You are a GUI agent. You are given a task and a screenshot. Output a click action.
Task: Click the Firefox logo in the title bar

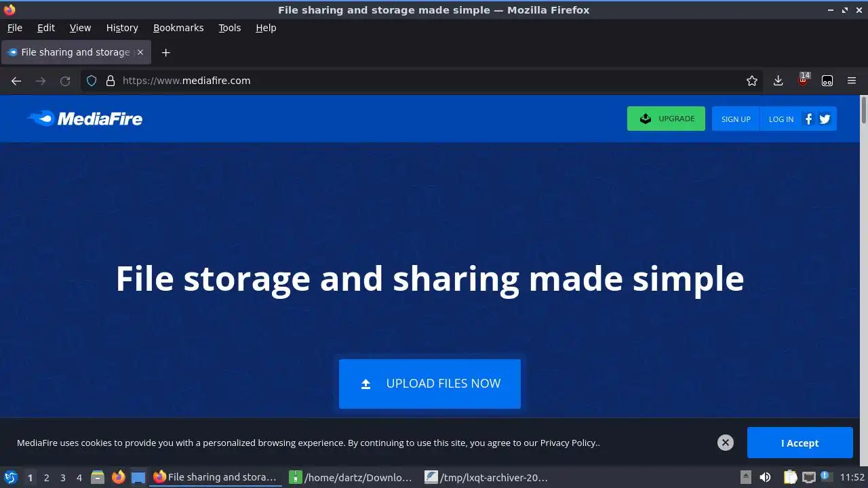[x=9, y=9]
